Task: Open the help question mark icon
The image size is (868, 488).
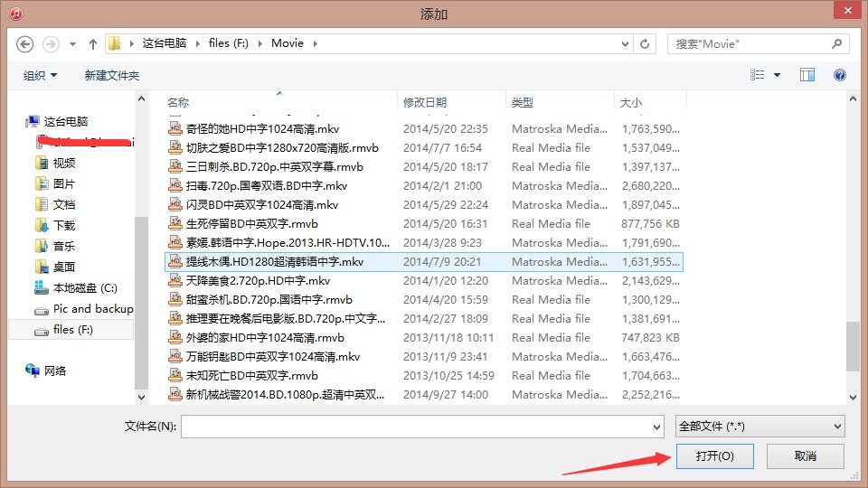Action: click(840, 76)
